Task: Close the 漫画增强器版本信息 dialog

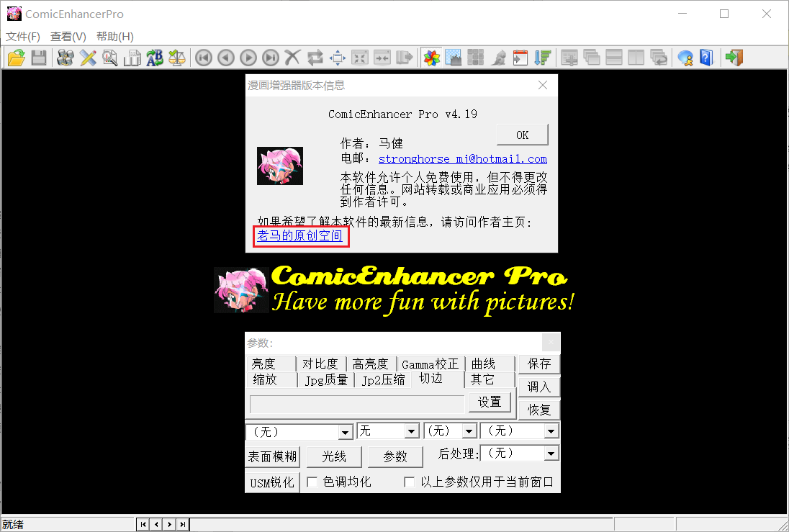Action: click(x=543, y=85)
